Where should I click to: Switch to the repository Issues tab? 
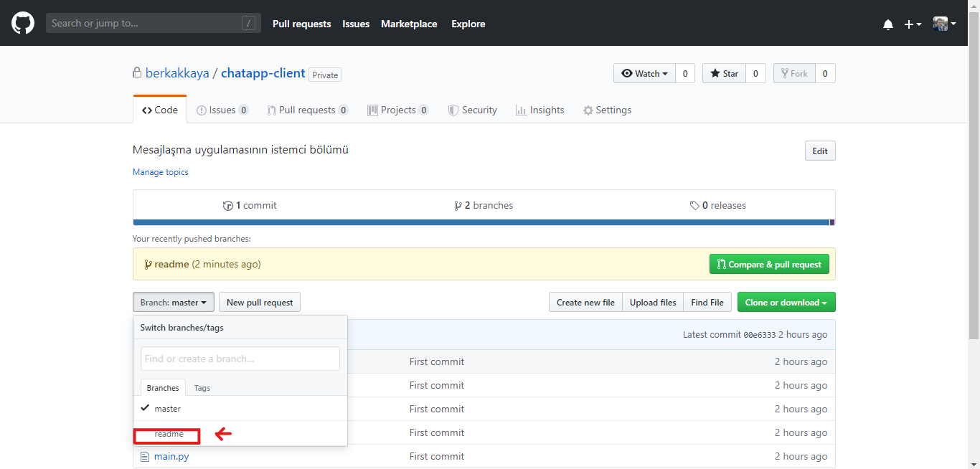222,110
